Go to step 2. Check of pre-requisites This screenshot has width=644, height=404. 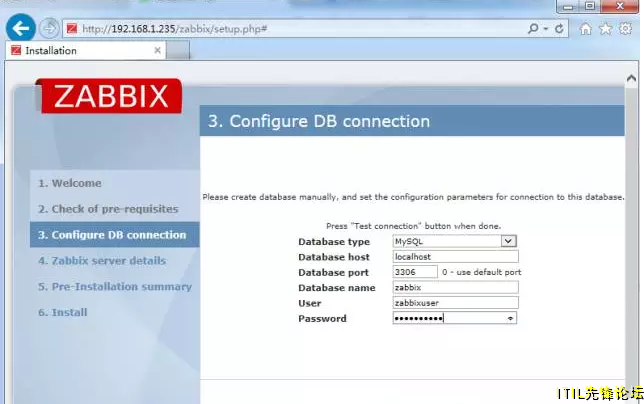[108, 209]
